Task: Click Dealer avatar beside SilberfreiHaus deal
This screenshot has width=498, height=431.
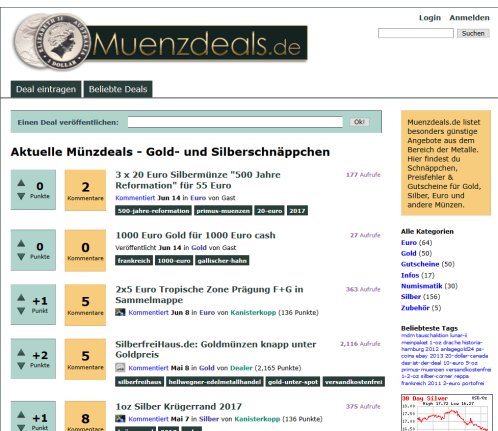Action: pyautogui.click(x=120, y=368)
